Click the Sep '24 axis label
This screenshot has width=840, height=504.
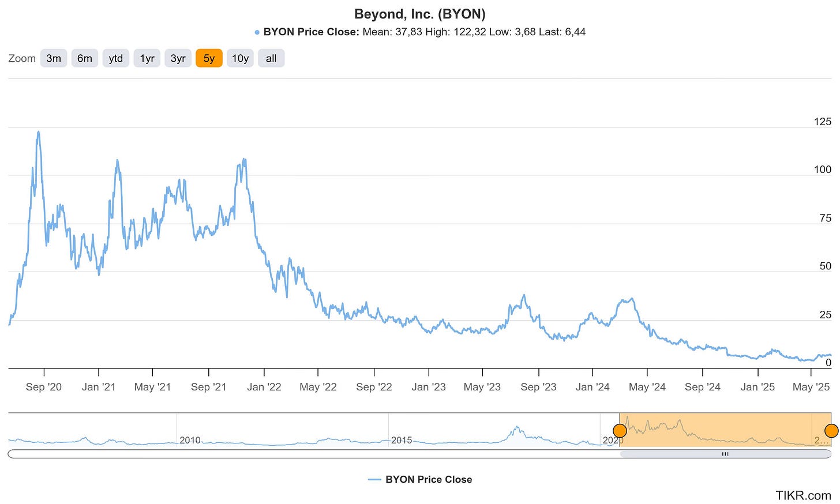click(703, 387)
